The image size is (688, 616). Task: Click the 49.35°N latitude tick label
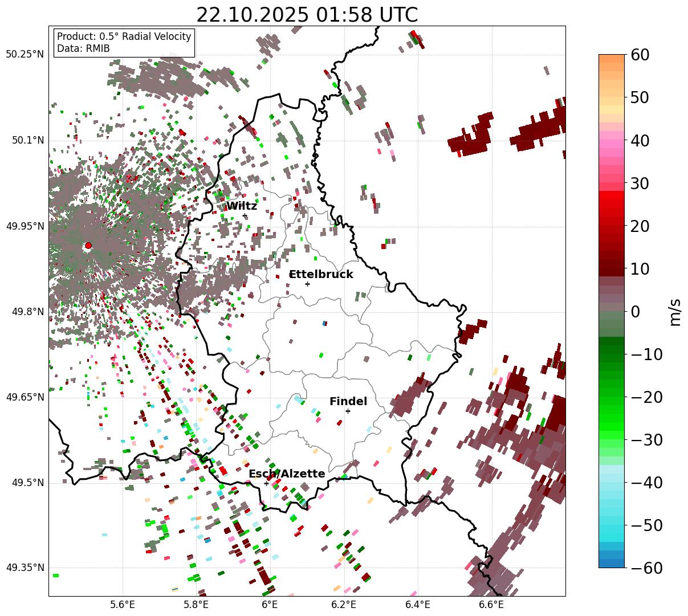(x=25, y=568)
